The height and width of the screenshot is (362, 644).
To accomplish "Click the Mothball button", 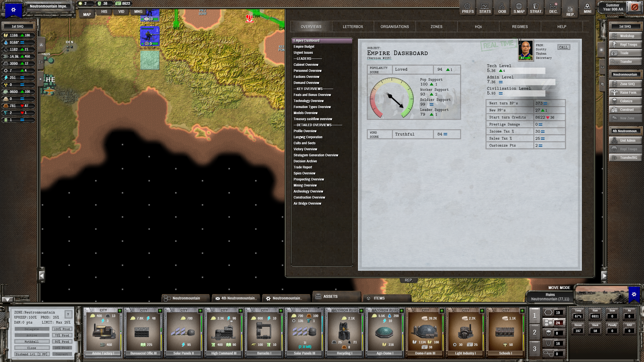I will point(32,342).
